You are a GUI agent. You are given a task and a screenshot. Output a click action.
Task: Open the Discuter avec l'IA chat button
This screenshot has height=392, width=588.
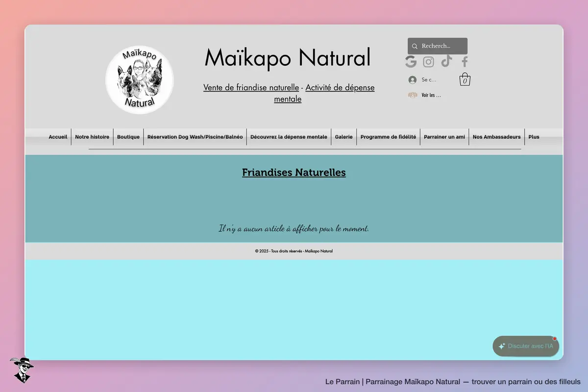pyautogui.click(x=526, y=346)
